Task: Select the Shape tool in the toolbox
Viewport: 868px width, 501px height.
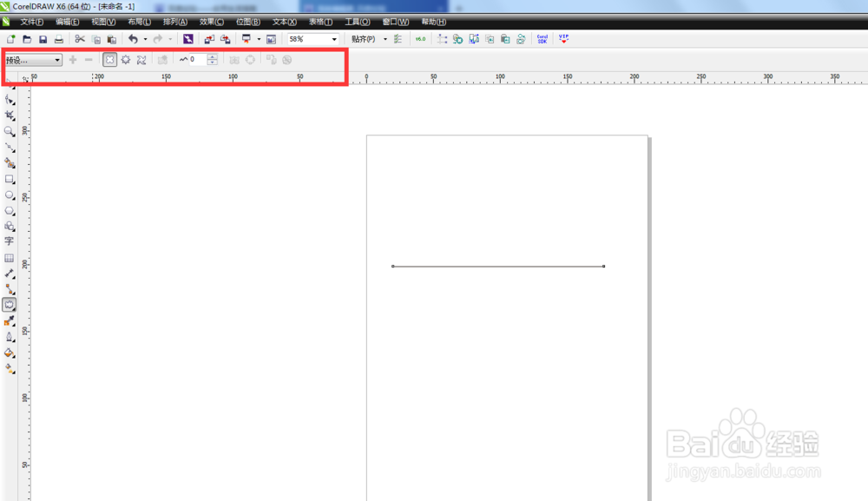Action: pyautogui.click(x=10, y=100)
